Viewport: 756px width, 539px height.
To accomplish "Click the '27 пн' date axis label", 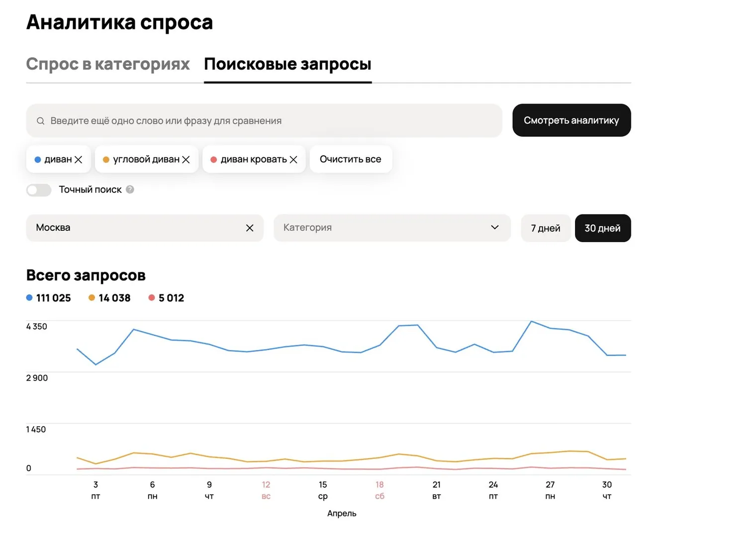I will click(550, 490).
